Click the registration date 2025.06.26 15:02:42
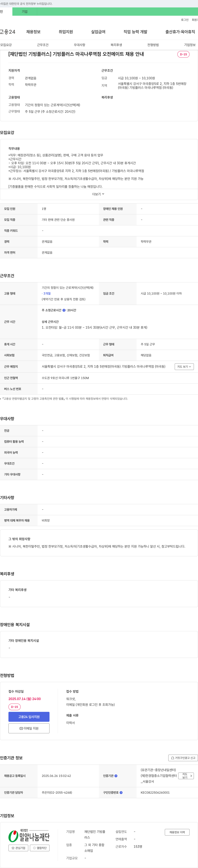 coord(56,776)
